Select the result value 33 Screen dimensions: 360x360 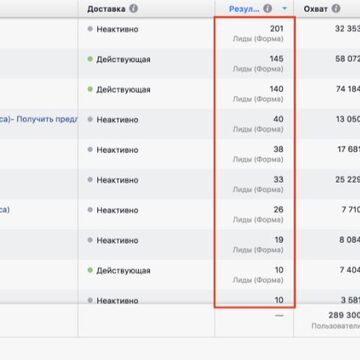pos(278,179)
